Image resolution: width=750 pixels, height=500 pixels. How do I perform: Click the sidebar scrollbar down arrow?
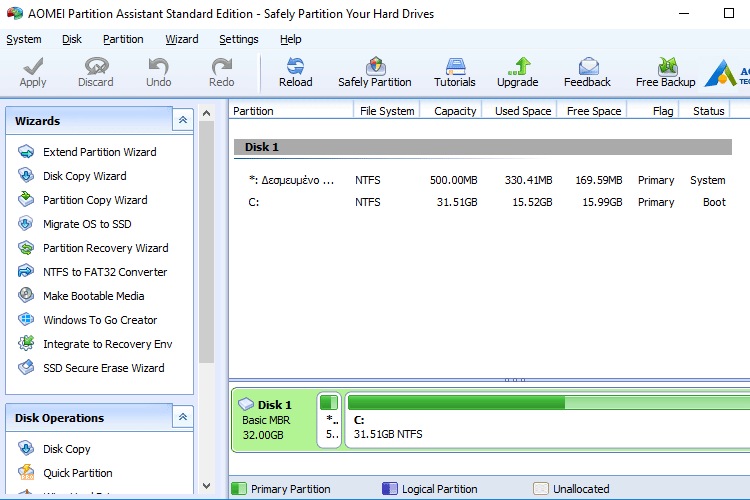pyautogui.click(x=206, y=486)
